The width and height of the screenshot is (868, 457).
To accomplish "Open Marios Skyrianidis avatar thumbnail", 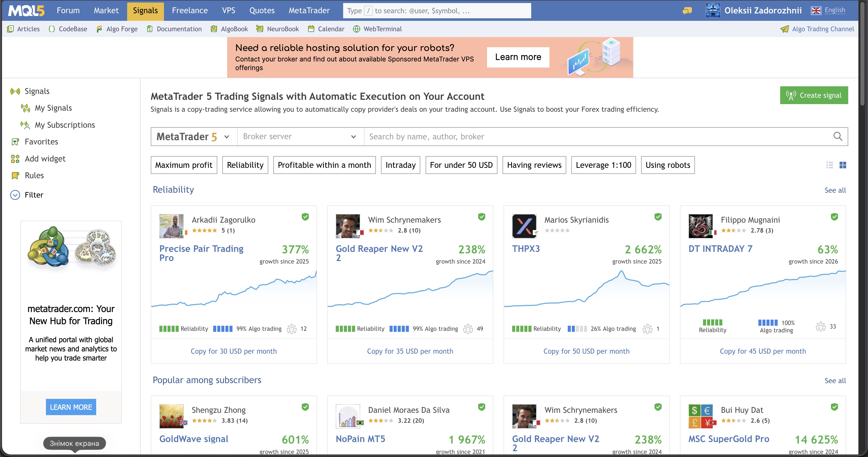I will coord(524,226).
